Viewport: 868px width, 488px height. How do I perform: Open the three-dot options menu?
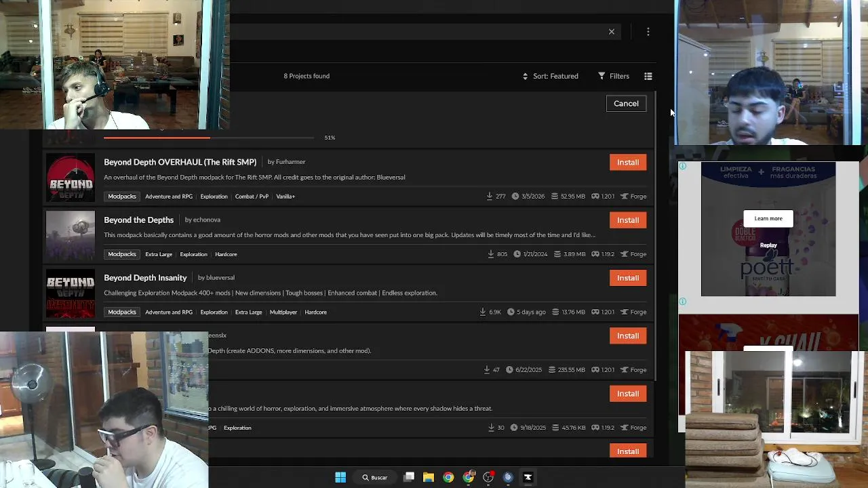pyautogui.click(x=648, y=32)
